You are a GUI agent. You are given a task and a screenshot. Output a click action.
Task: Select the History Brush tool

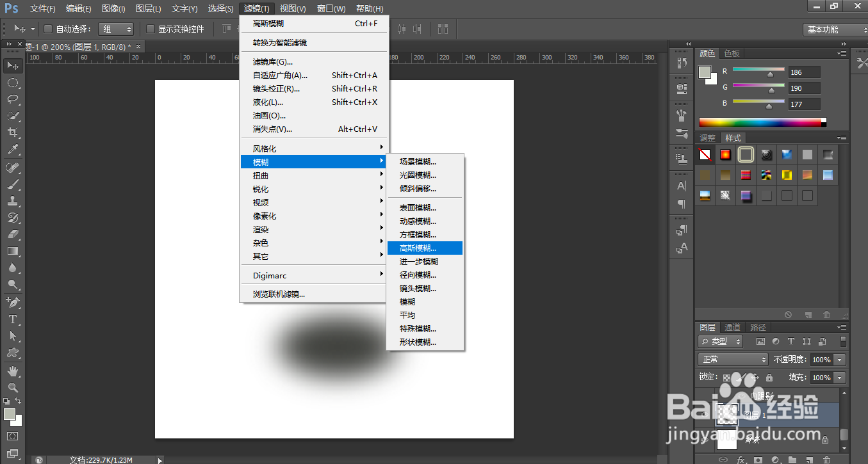13,218
